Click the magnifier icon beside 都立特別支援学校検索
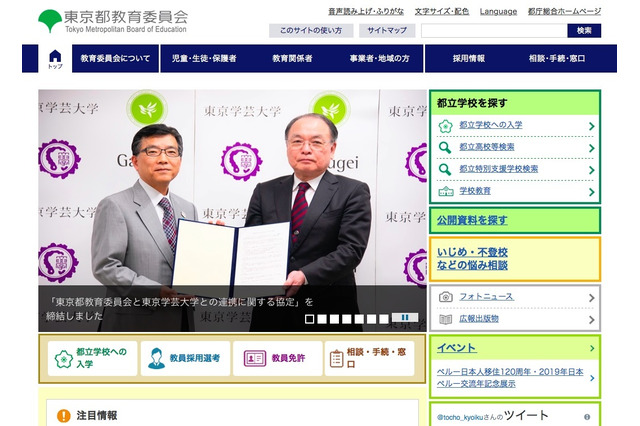Image resolution: width=640 pixels, height=426 pixels. (x=445, y=169)
